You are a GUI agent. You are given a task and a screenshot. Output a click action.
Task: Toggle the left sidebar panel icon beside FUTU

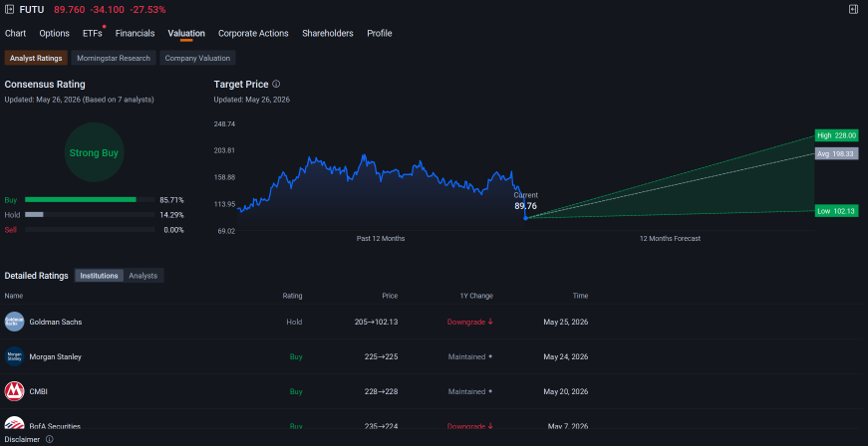click(9, 9)
